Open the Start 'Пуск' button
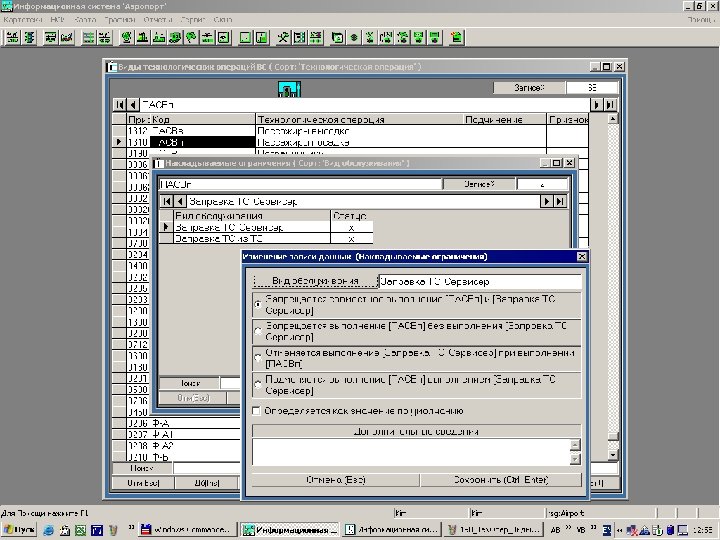The image size is (720, 540). pos(20,530)
